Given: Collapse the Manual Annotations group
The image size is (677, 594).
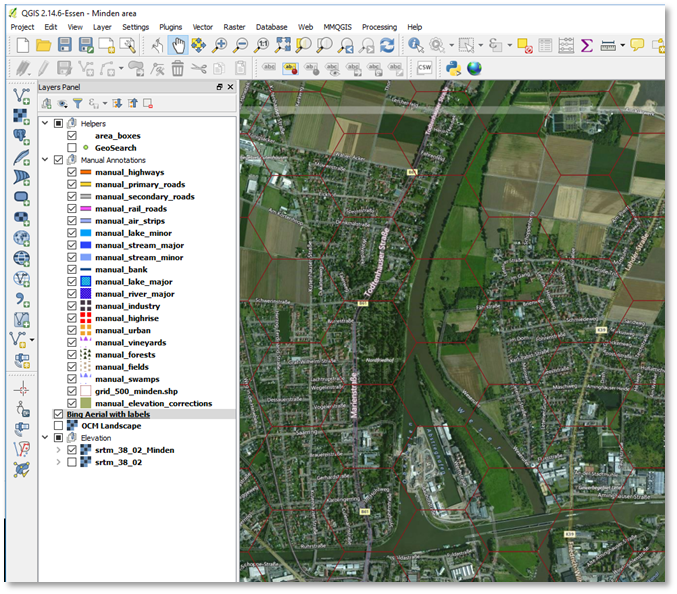Looking at the screenshot, I should click(45, 160).
